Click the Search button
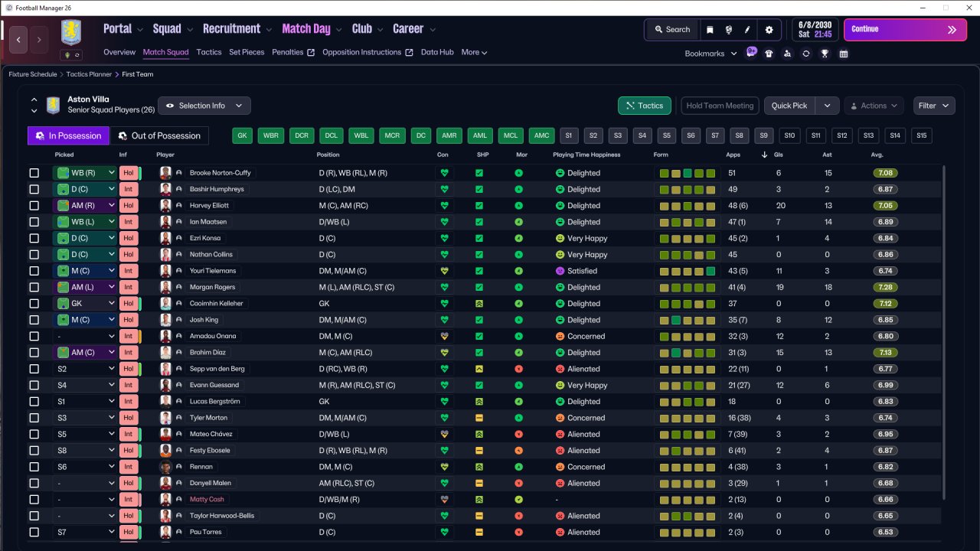This screenshot has width=980, height=551. pos(671,30)
